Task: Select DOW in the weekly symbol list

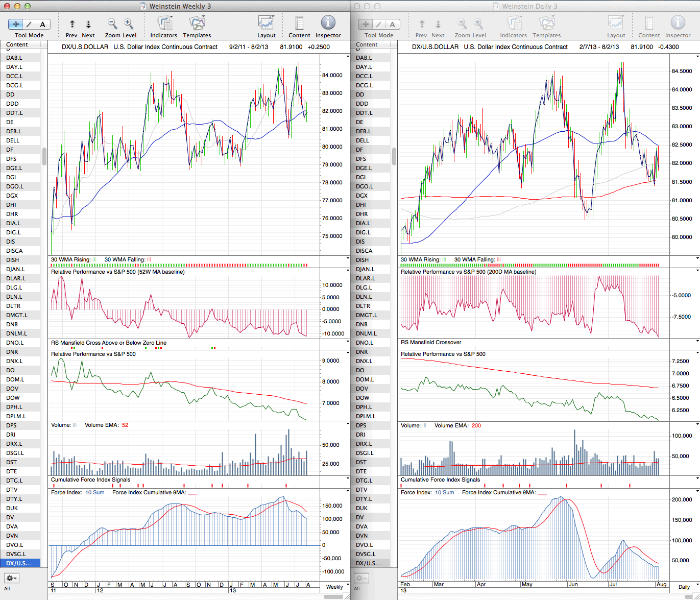Action: click(x=13, y=398)
